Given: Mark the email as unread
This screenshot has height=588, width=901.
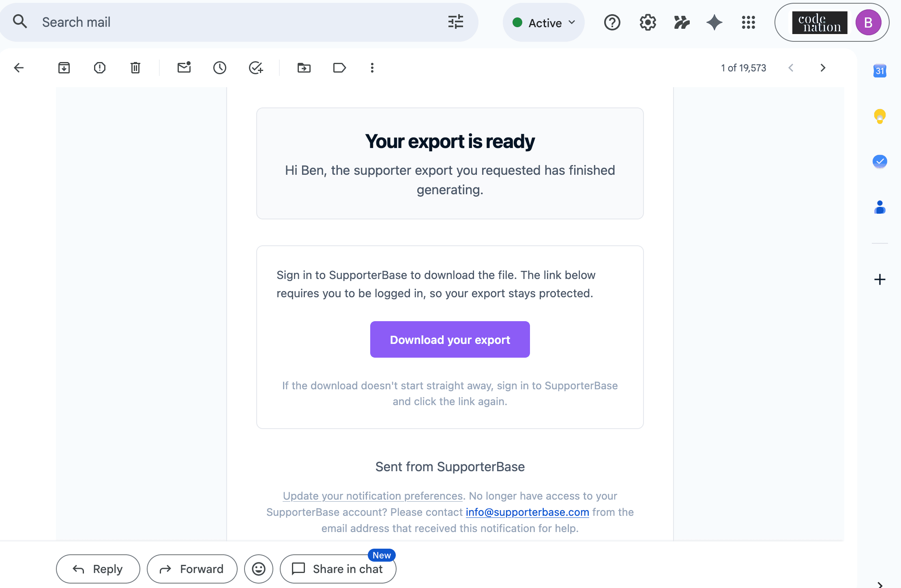Looking at the screenshot, I should 184,67.
